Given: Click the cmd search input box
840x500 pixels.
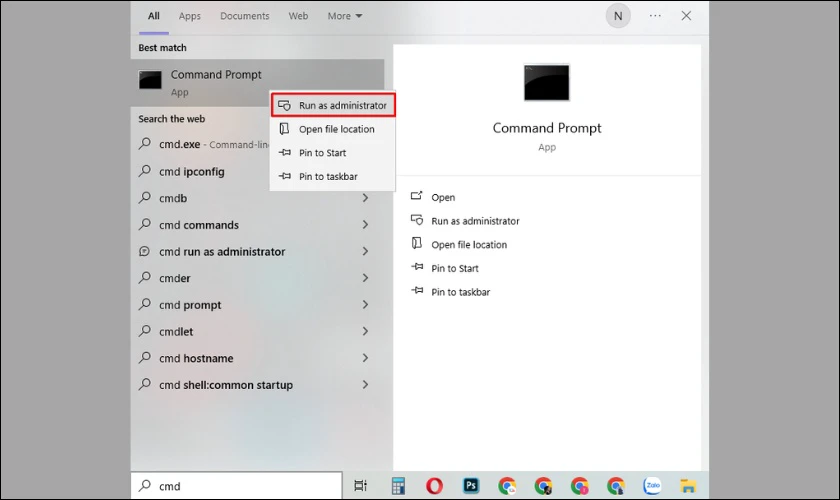Looking at the screenshot, I should (x=240, y=486).
